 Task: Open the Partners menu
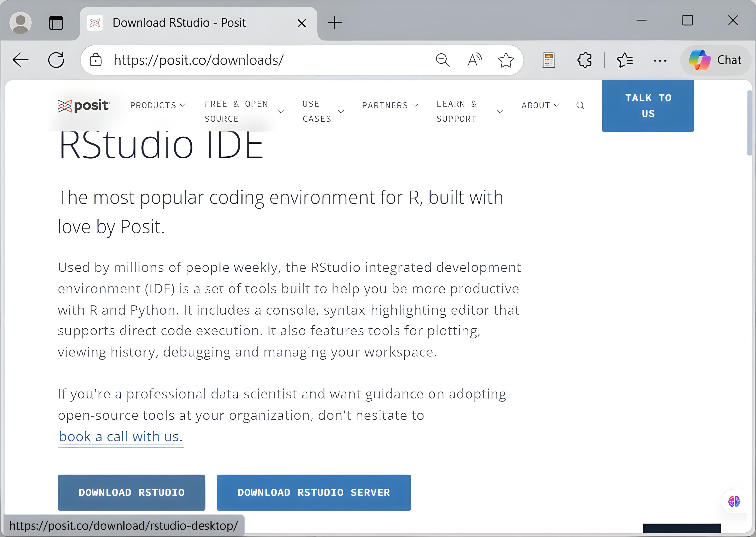click(x=390, y=105)
